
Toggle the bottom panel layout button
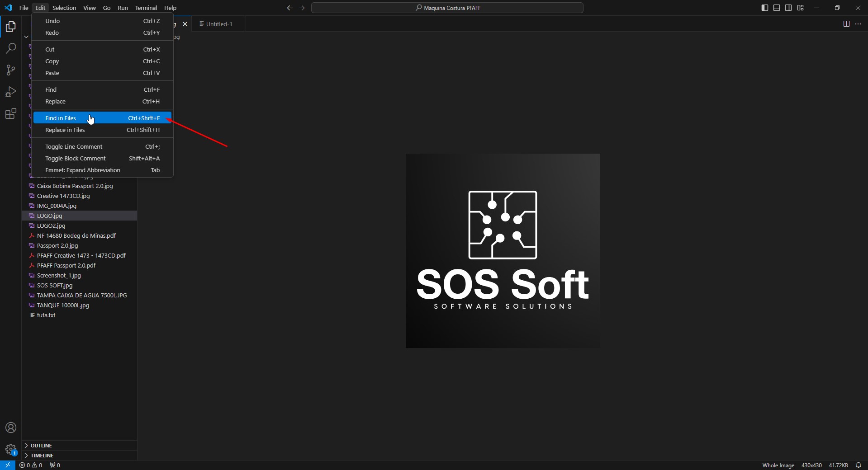tap(777, 8)
